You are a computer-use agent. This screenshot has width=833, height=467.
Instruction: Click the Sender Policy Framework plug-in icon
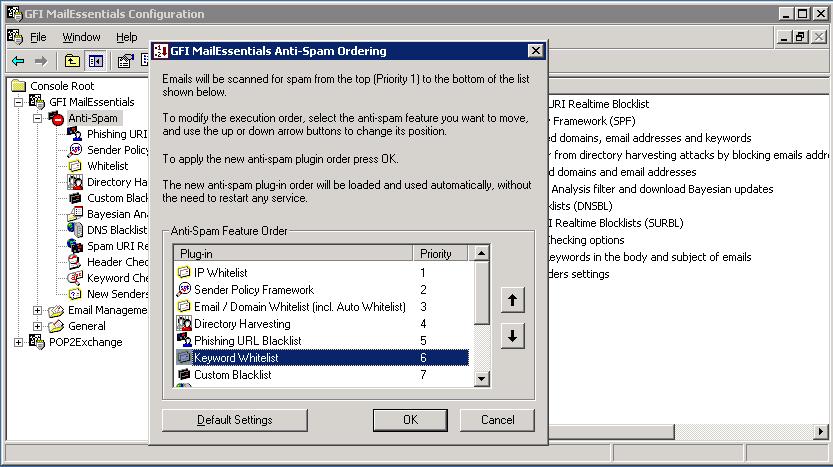point(184,290)
